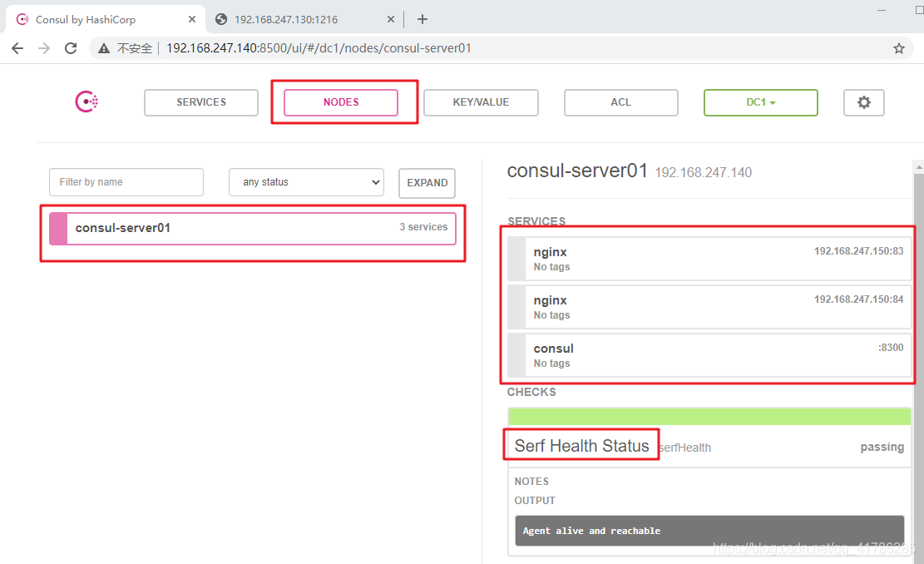Click the serfHealth check ID text
The height and width of the screenshot is (564, 924).
(x=685, y=448)
